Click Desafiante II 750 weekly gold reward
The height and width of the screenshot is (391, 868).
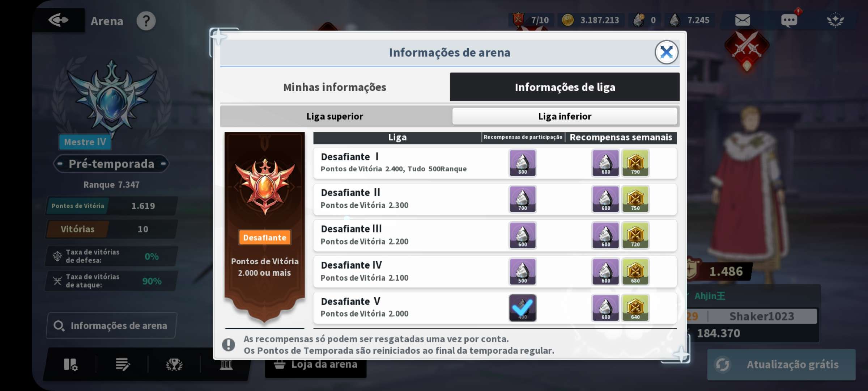[635, 199]
